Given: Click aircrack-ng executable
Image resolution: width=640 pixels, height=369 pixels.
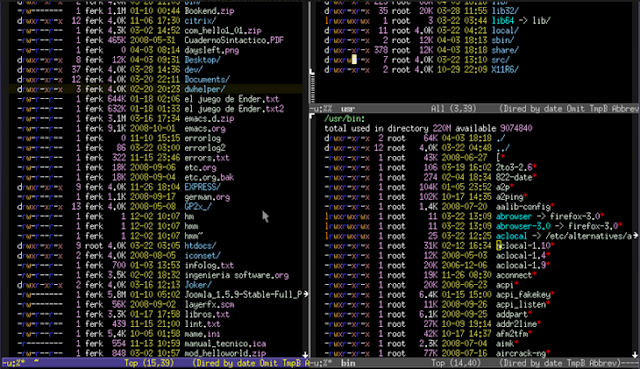Looking at the screenshot, I should coord(520,354).
